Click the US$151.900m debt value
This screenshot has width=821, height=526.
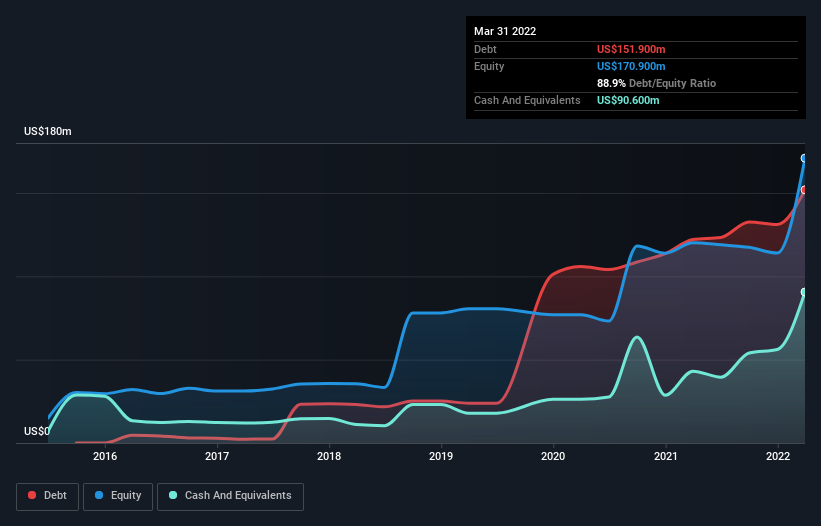[631, 49]
